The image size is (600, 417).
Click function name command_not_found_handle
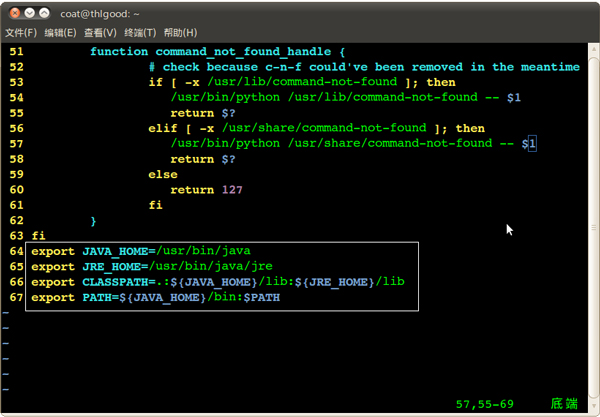click(243, 52)
